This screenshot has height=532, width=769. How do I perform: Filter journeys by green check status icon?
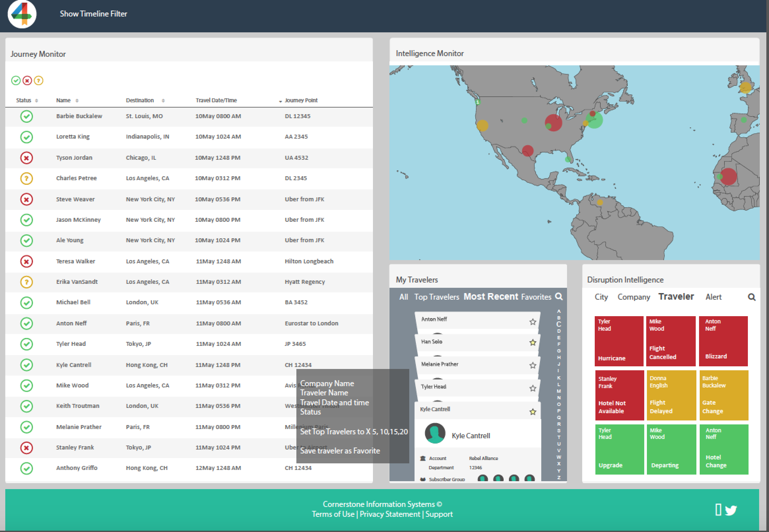point(16,80)
